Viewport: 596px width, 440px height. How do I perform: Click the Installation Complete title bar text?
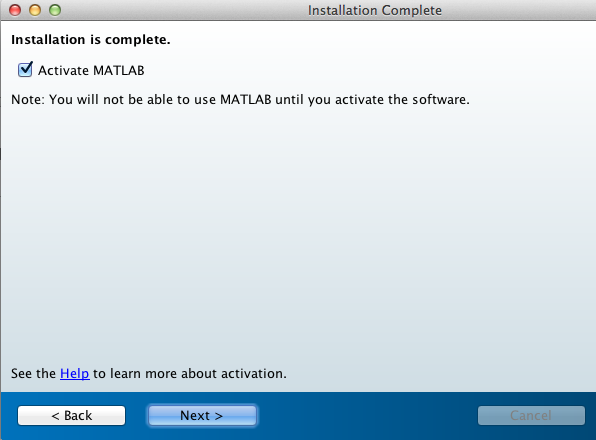pos(375,10)
